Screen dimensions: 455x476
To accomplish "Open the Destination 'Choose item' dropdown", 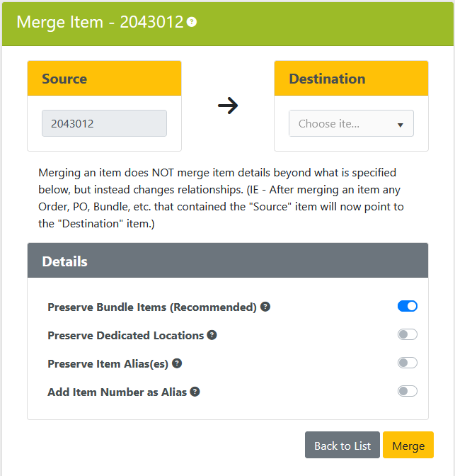I will pos(343,123).
